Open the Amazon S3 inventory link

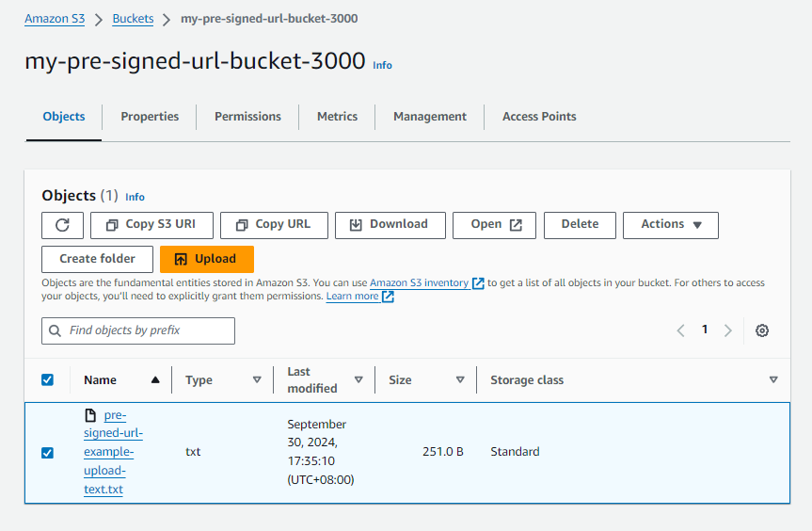(419, 283)
